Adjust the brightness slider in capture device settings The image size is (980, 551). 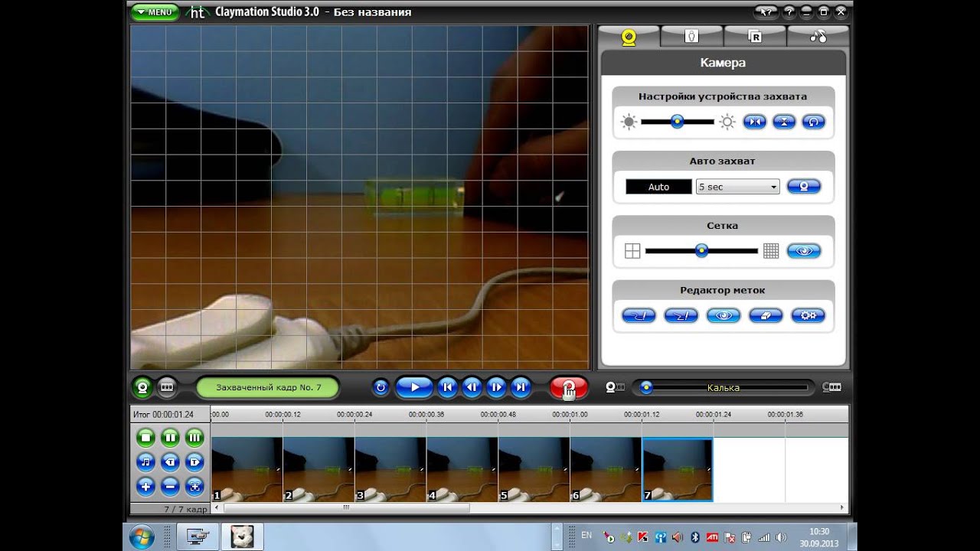point(678,122)
